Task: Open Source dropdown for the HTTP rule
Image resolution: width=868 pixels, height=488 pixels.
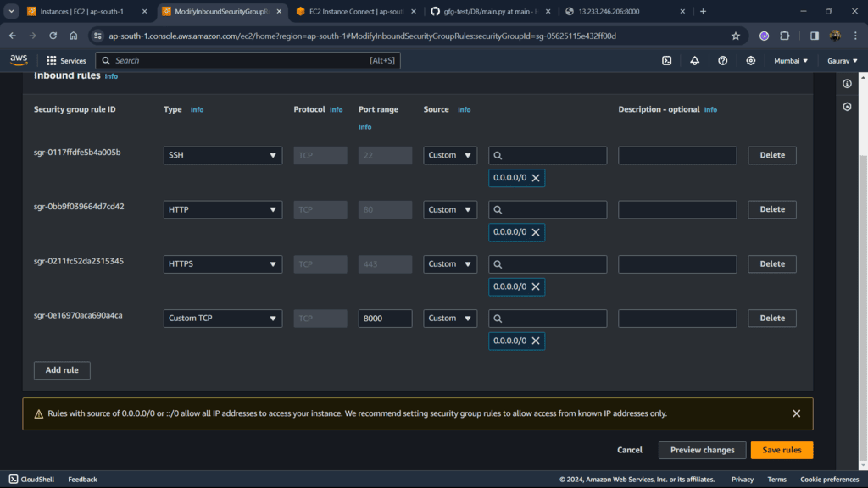Action: pyautogui.click(x=450, y=210)
